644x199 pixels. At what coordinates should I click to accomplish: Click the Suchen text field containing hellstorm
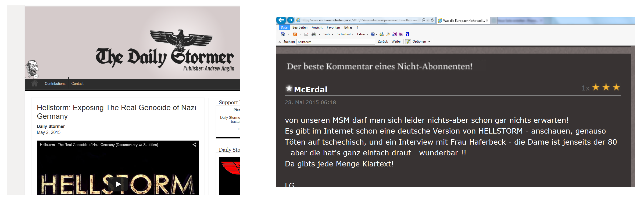[x=335, y=42]
